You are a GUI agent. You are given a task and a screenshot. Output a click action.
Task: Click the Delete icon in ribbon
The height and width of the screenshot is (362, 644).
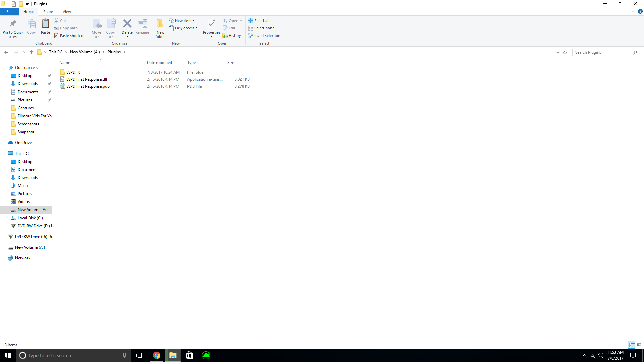pos(127,24)
